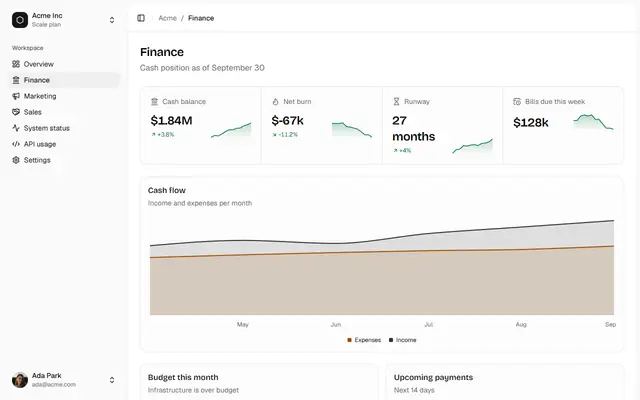This screenshot has width=640, height=400.
Task: Click the Bills due this week sparkline
Action: point(593,122)
